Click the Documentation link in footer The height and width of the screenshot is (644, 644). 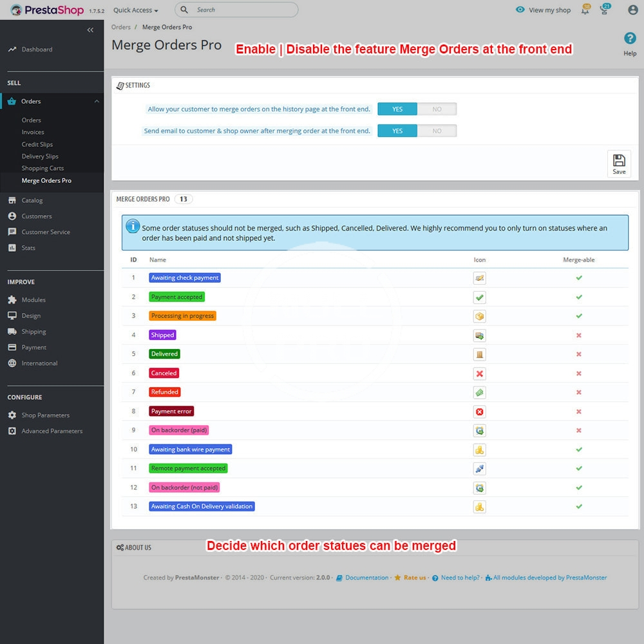point(366,578)
